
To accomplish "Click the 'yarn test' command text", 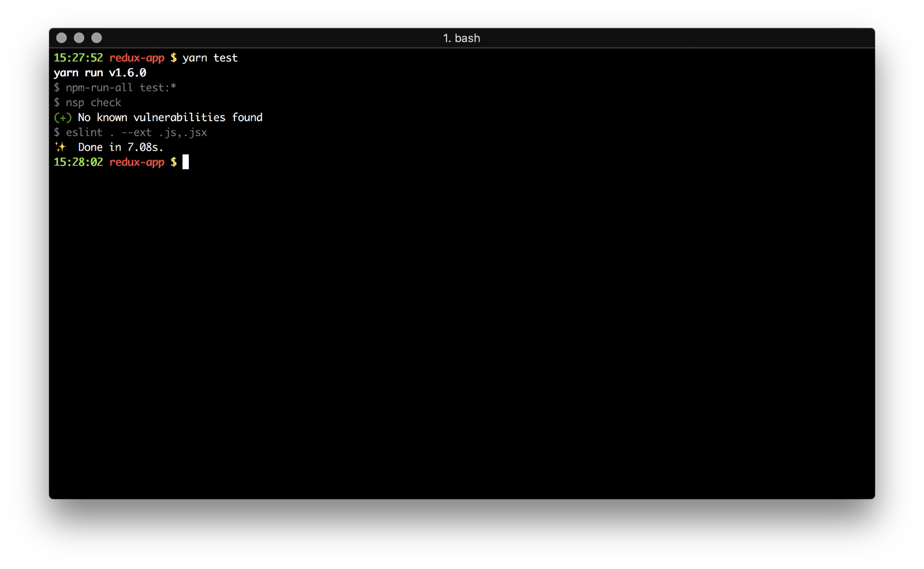I will click(x=210, y=58).
